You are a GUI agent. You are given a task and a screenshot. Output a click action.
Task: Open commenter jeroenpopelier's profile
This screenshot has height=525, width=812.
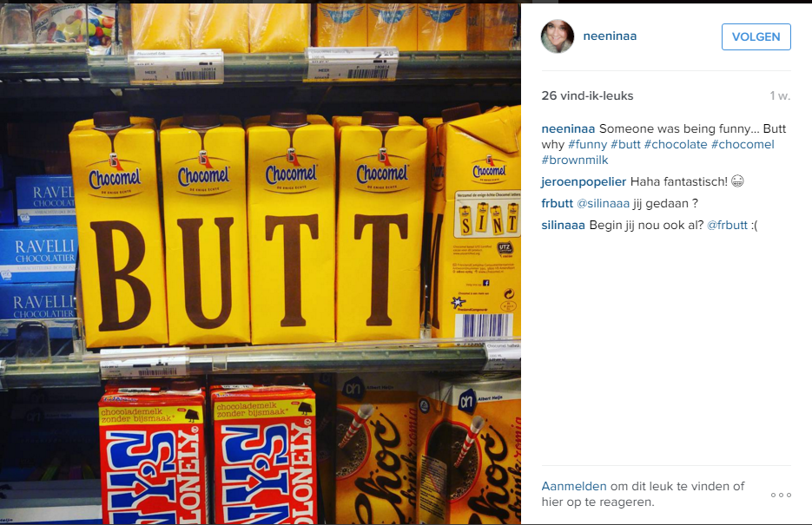pos(584,181)
